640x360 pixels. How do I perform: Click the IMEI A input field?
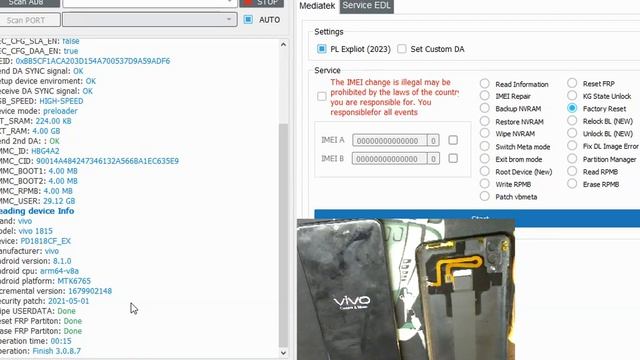pos(389,141)
